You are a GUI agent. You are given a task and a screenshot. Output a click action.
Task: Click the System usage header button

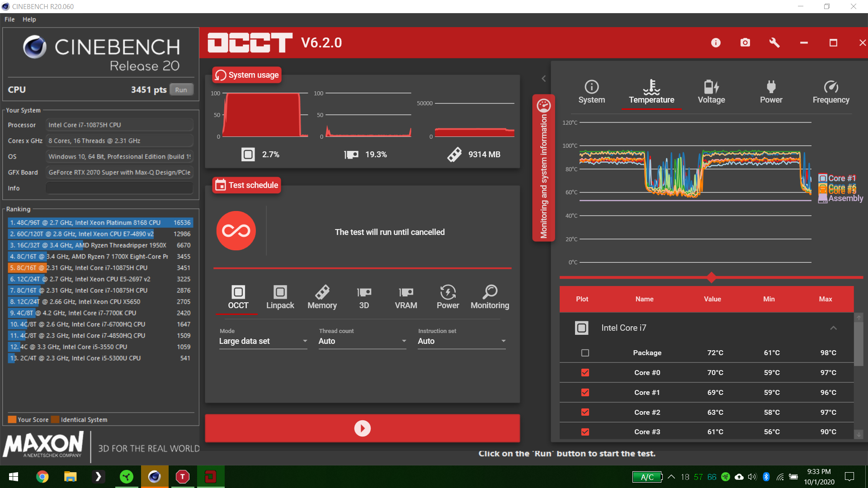tap(247, 75)
